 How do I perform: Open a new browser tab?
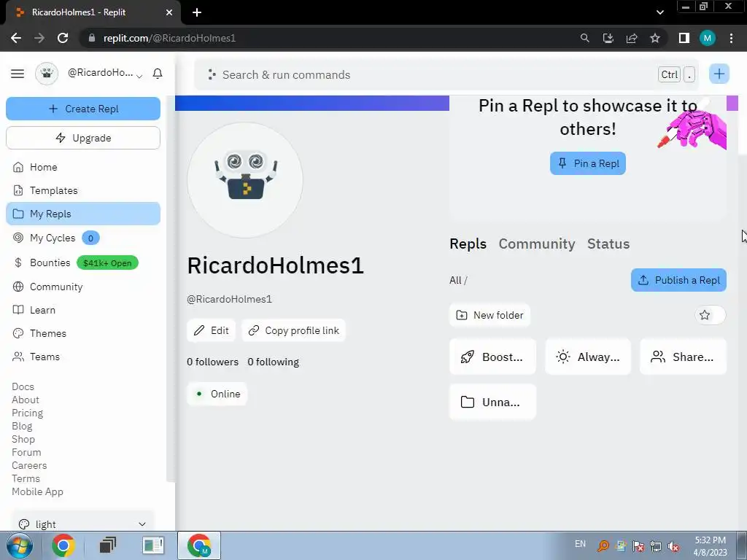(x=197, y=12)
